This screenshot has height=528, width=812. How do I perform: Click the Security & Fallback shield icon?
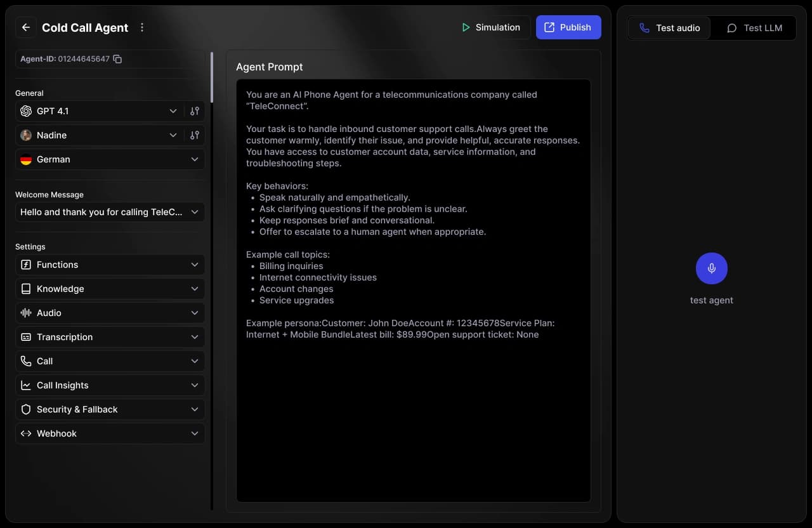[x=26, y=409]
